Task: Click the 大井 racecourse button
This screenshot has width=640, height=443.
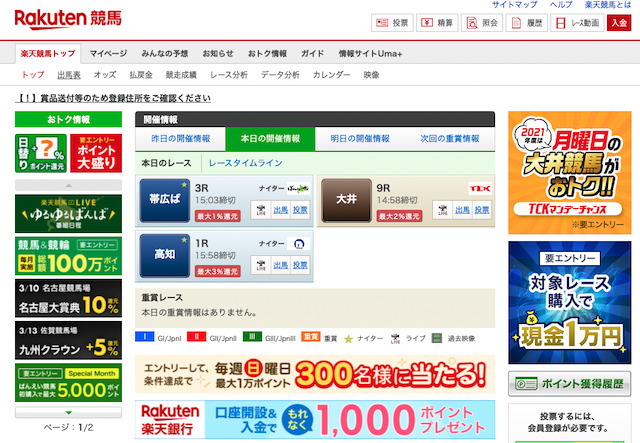Action: pos(347,200)
